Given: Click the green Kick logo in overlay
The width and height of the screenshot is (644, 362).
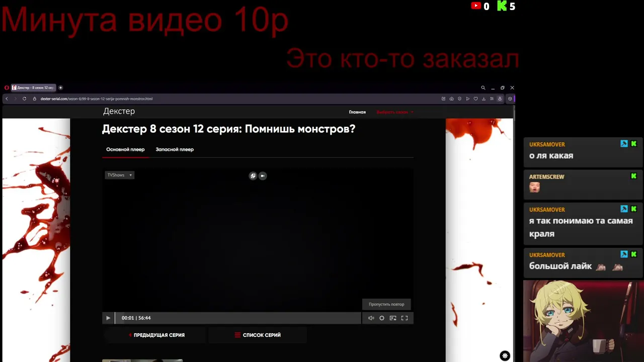Looking at the screenshot, I should click(x=502, y=6).
